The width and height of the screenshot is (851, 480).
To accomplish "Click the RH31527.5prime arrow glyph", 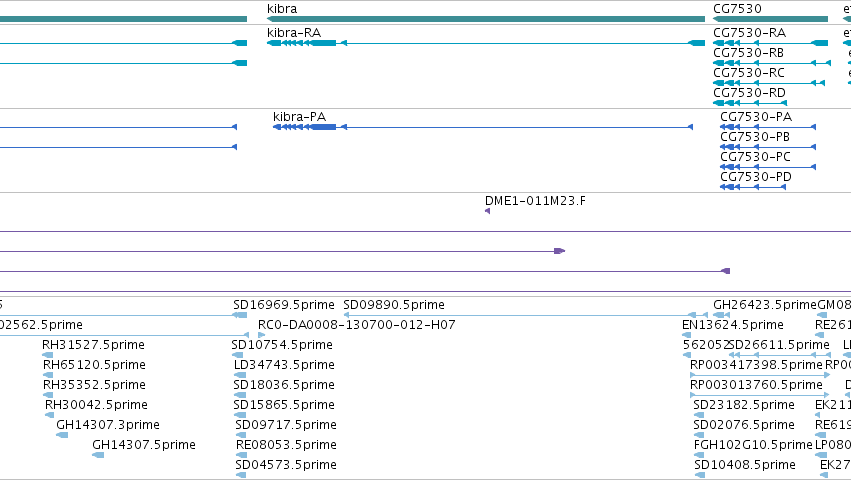I will (x=48, y=355).
